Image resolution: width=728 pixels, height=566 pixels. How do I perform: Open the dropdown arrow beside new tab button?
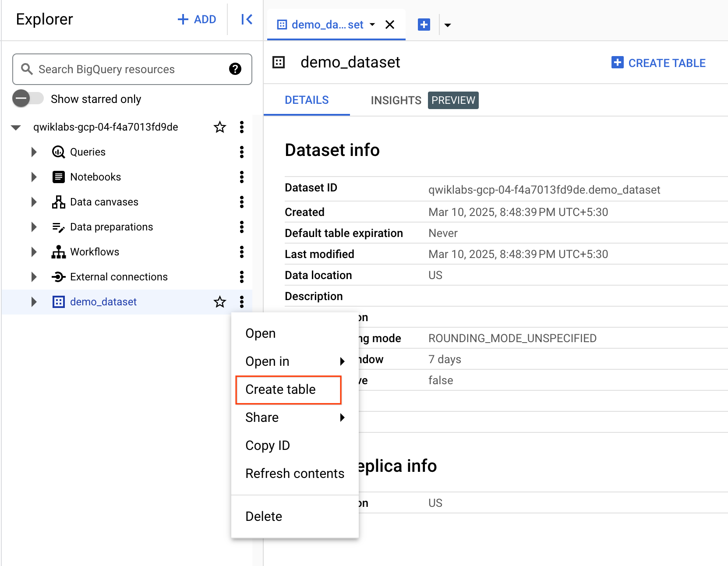(447, 25)
